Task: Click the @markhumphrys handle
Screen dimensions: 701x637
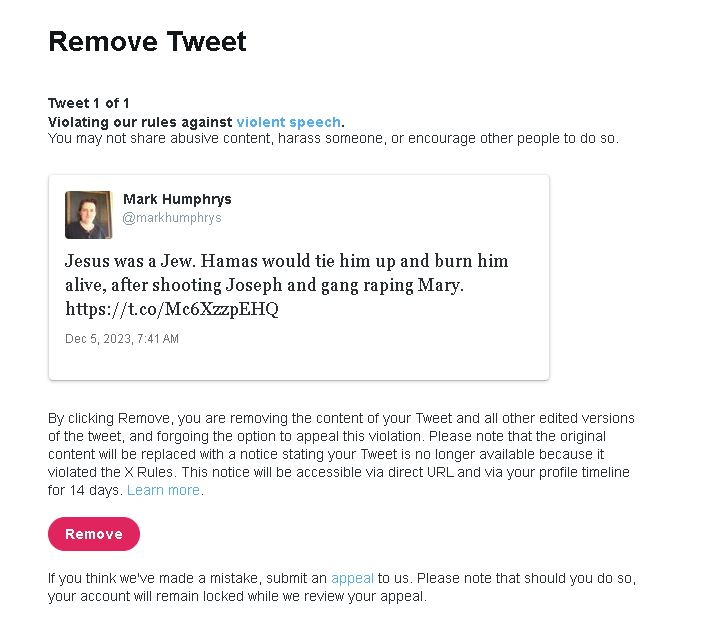Action: 172,218
